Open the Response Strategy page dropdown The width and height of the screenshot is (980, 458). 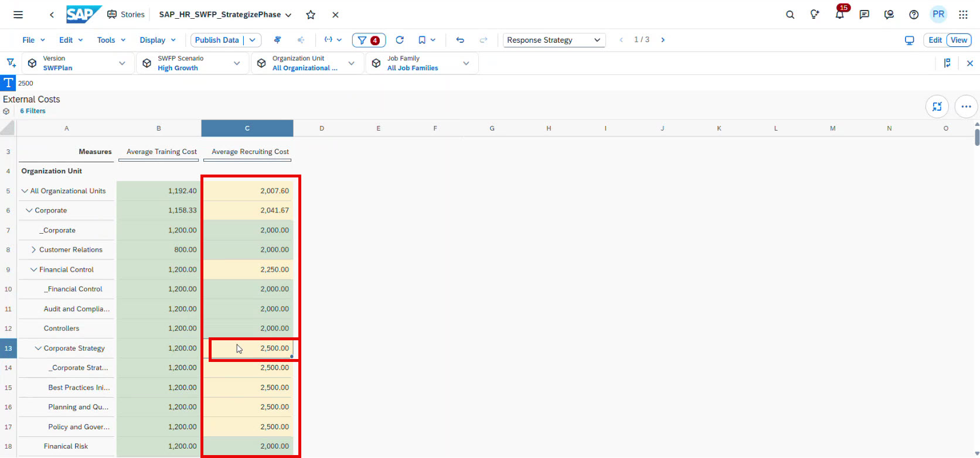554,40
